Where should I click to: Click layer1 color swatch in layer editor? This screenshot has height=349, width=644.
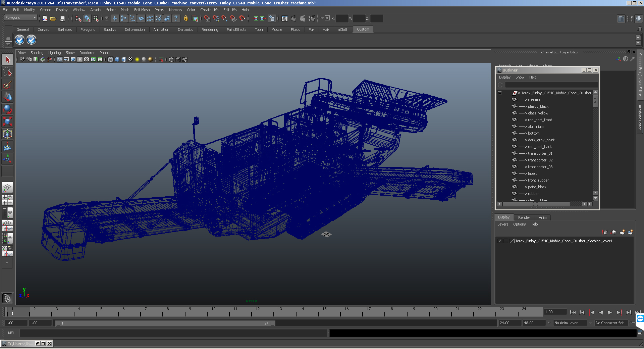512,241
